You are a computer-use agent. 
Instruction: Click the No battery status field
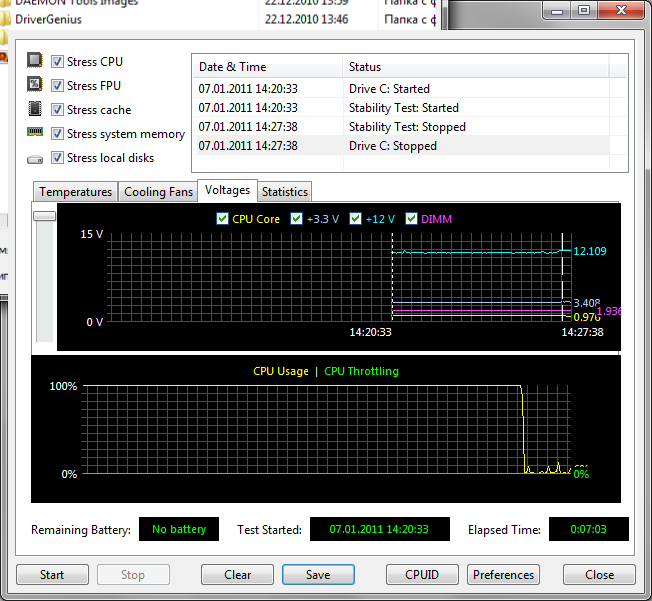click(x=179, y=529)
